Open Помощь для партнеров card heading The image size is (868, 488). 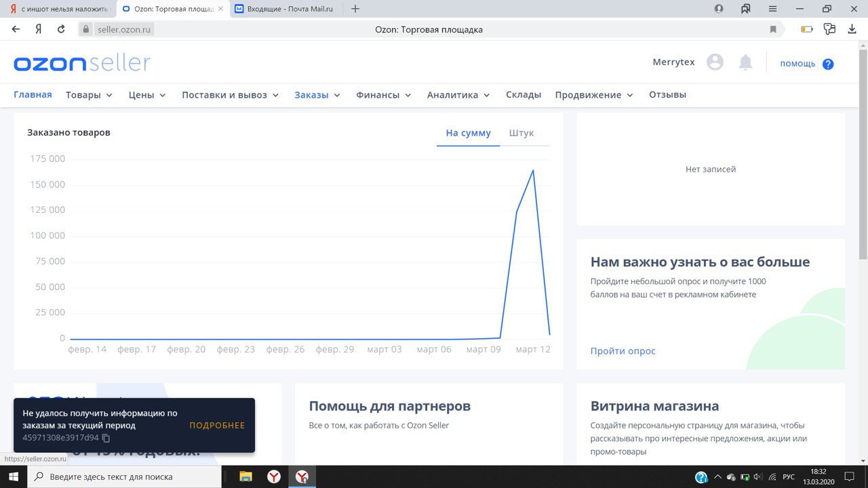[x=390, y=406]
